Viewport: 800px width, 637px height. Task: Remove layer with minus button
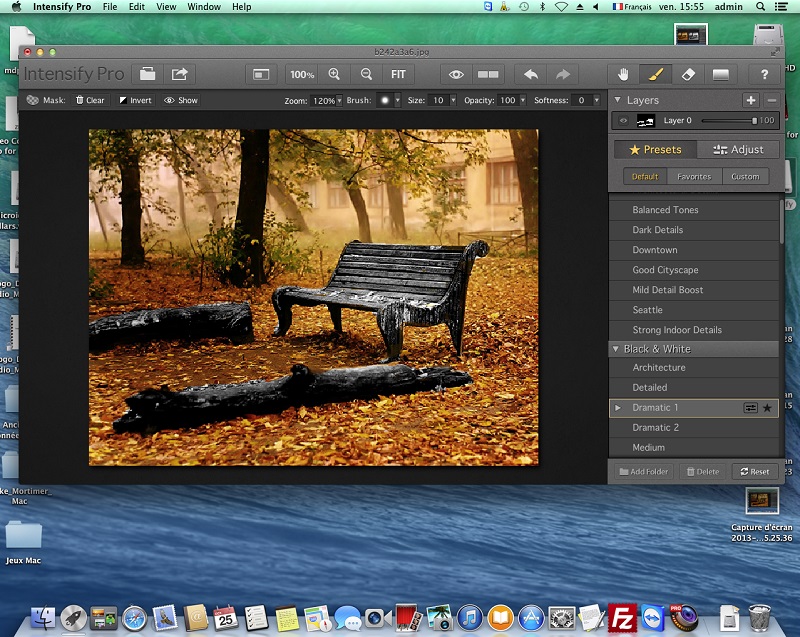772,100
